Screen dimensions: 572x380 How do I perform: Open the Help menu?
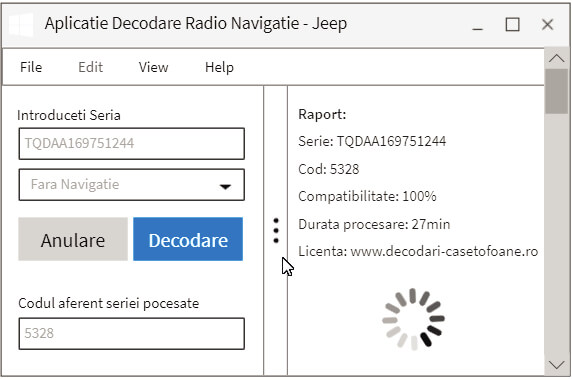[219, 67]
